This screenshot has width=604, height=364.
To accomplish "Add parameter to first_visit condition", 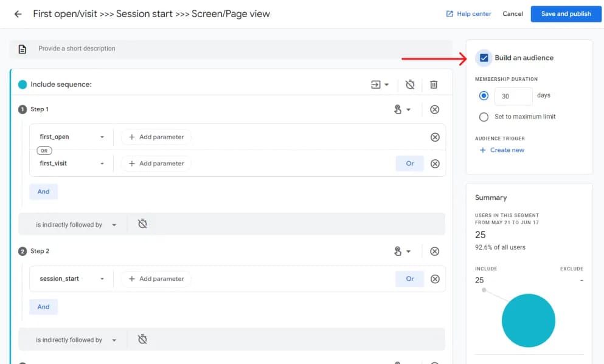I will 156,163.
